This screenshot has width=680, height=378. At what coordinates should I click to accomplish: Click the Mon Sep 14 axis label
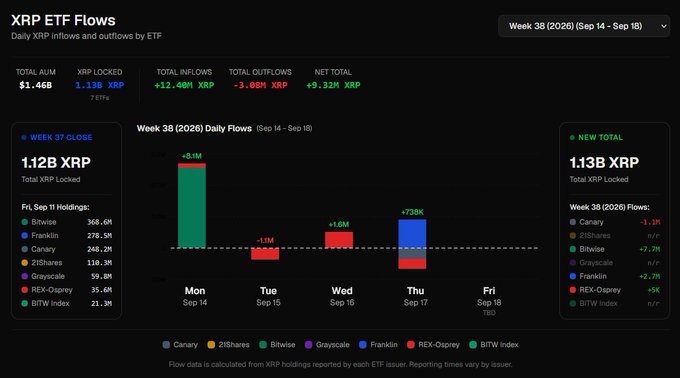tap(195, 296)
